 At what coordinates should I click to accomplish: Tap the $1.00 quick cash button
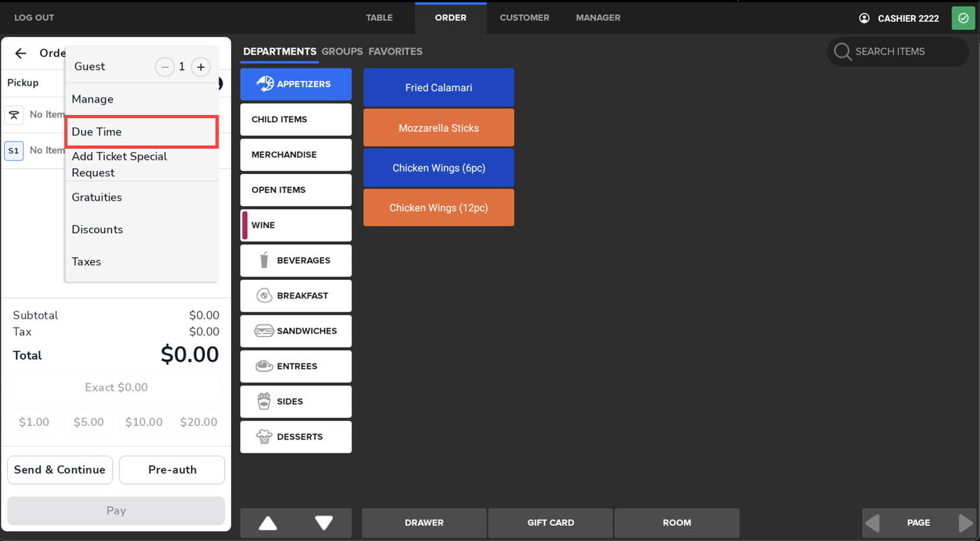pyautogui.click(x=34, y=422)
